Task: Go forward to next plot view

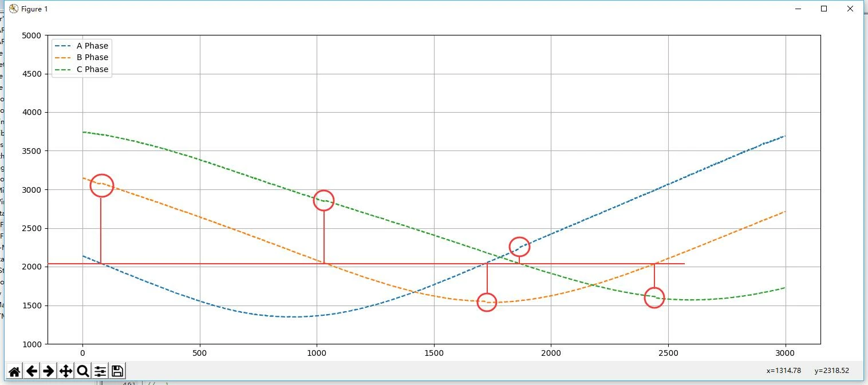Action: click(49, 371)
